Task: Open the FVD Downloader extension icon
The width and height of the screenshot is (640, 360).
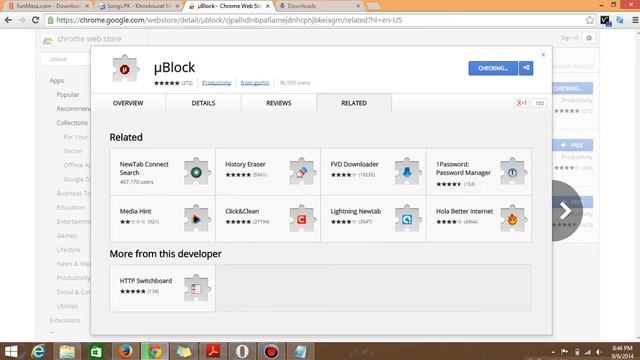Action: (407, 171)
